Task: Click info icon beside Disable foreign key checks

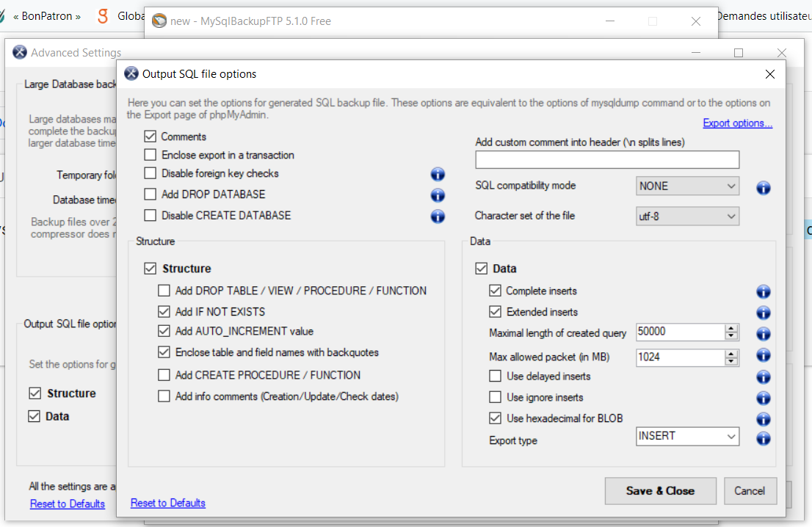Action: point(438,174)
